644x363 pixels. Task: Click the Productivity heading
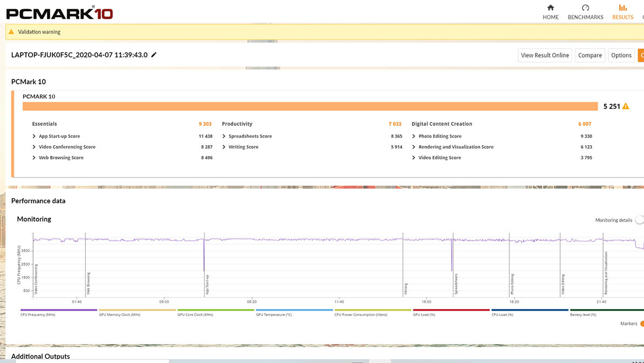click(x=237, y=124)
